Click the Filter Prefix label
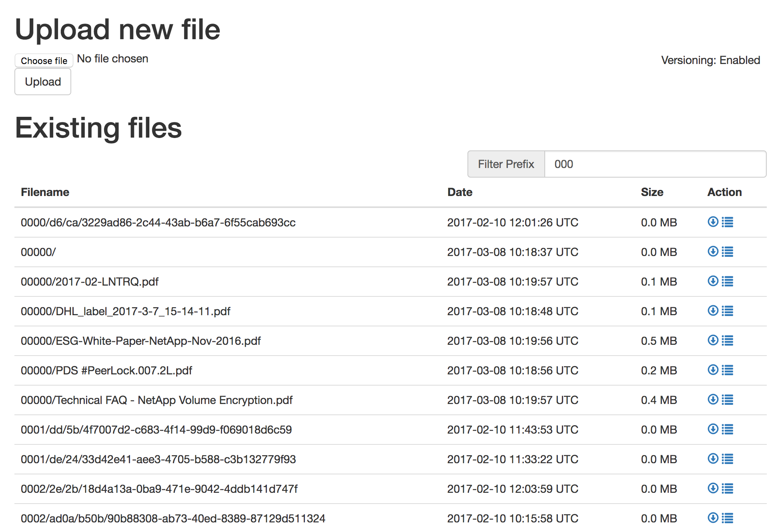The image size is (782, 532). [x=506, y=164]
